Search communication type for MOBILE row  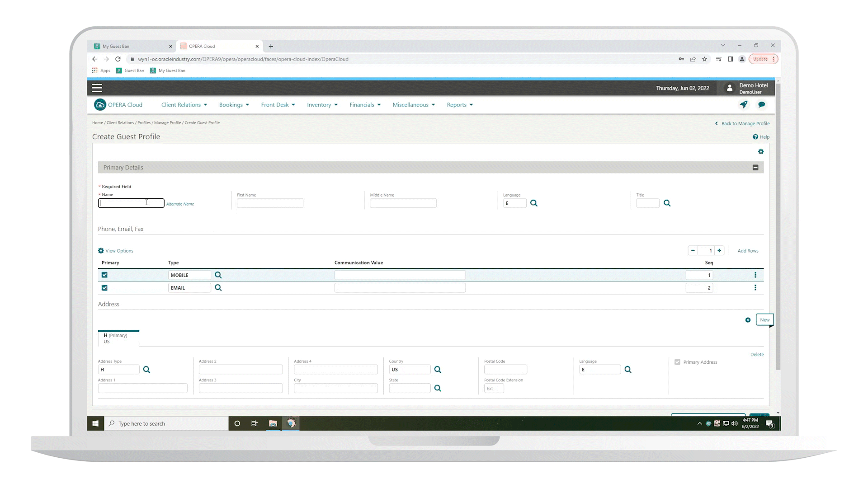coord(218,275)
